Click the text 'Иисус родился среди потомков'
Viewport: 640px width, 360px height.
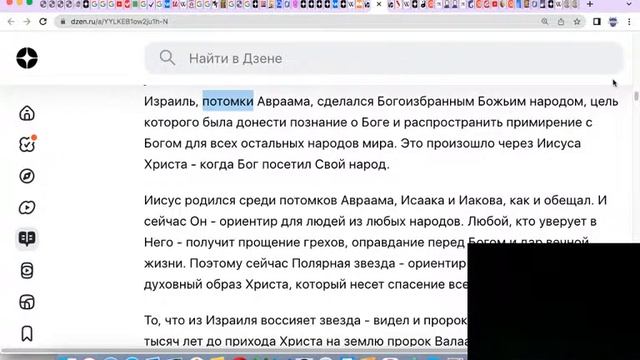click(240, 200)
